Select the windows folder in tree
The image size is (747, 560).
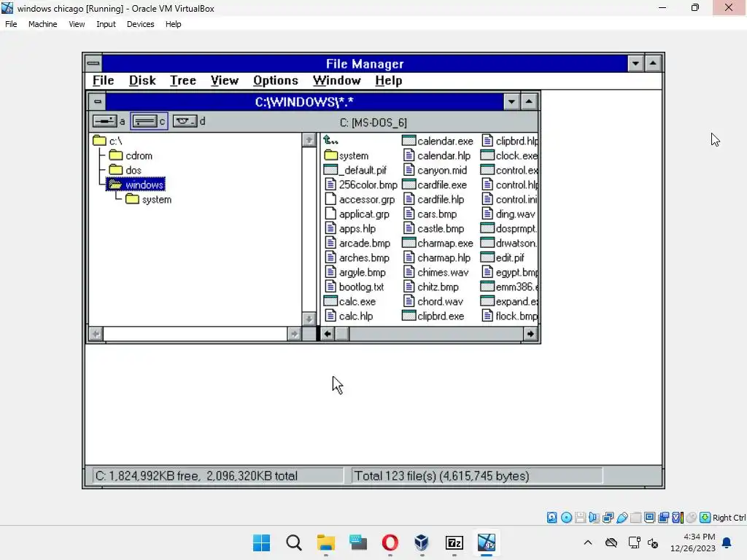tap(136, 184)
